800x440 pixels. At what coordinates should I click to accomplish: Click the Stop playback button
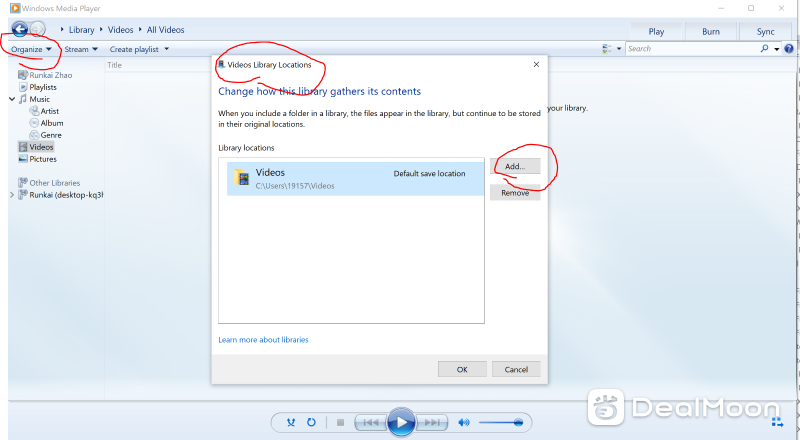point(340,423)
